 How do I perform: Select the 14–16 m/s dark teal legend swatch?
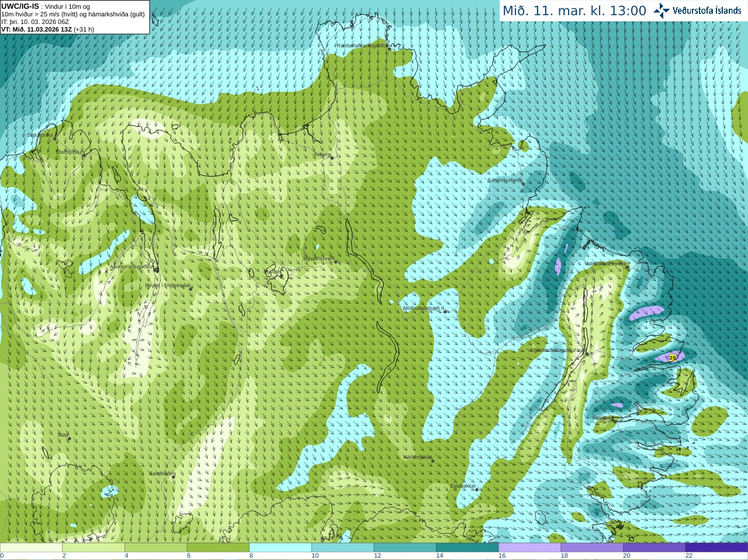467,548
